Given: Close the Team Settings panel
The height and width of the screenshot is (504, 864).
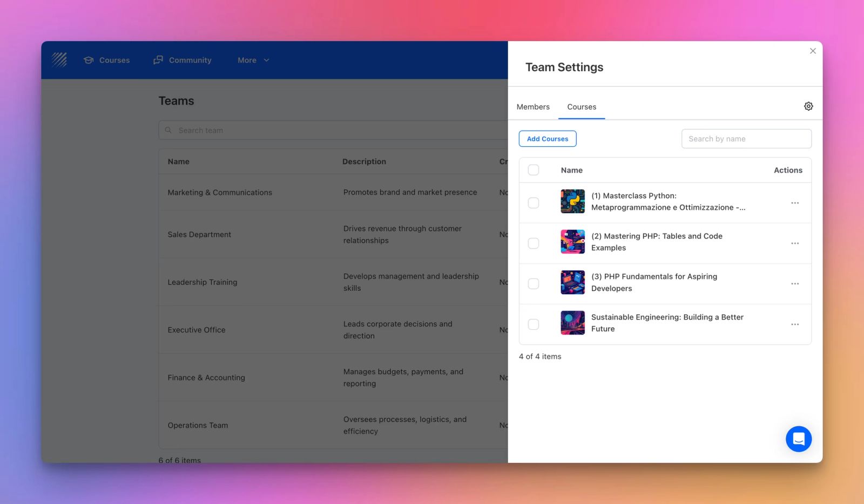Looking at the screenshot, I should (813, 51).
